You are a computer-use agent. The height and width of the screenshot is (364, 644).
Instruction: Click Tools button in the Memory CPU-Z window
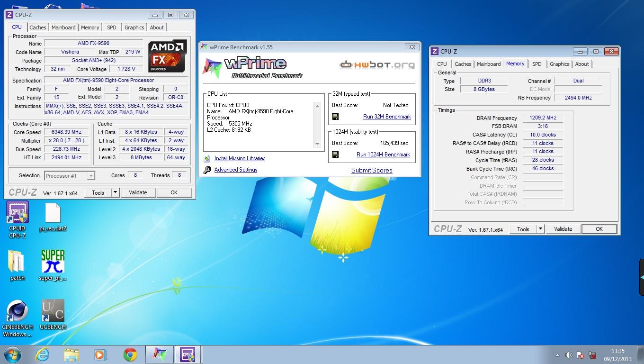(x=523, y=229)
